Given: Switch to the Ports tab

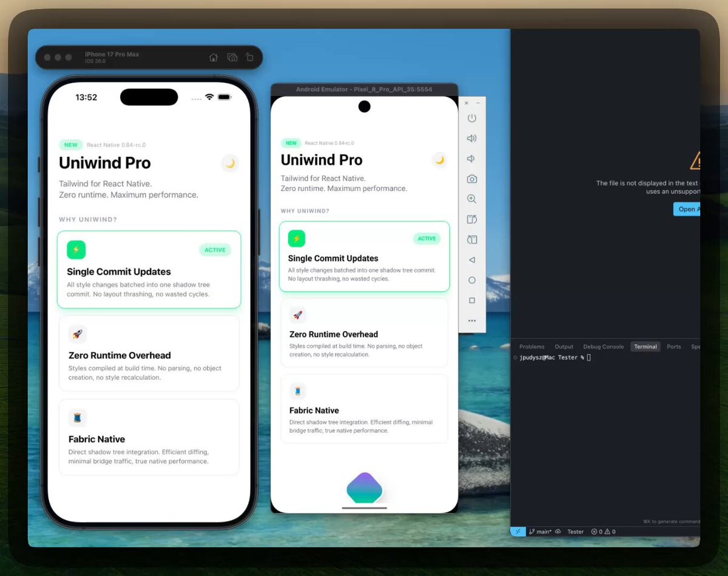Looking at the screenshot, I should 674,347.
